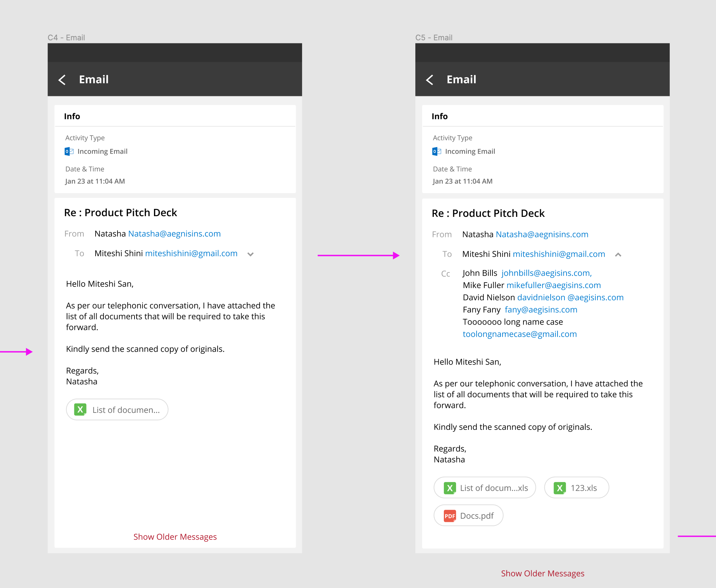Click miteshishini@gmail.com recipient in C5

(559, 254)
